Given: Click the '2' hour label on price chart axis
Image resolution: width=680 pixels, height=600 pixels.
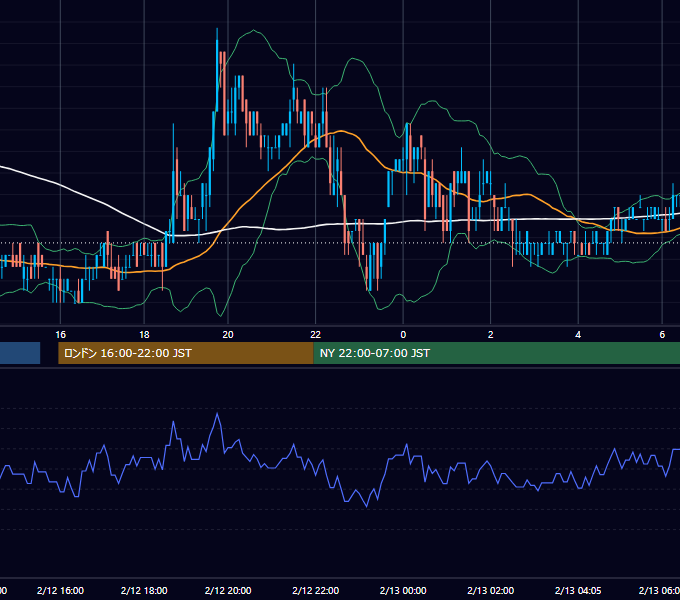Looking at the screenshot, I should click(490, 335).
